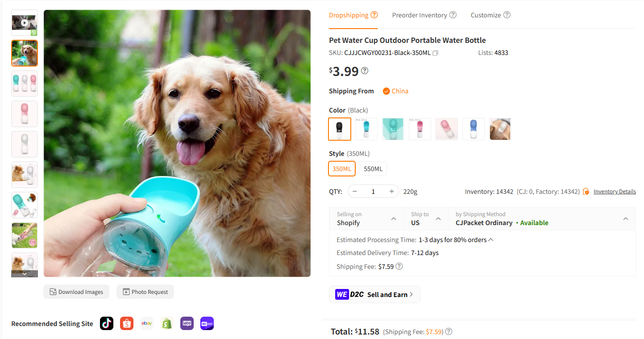
Task: Select the WooCommerce selling site icon
Action: point(187,323)
